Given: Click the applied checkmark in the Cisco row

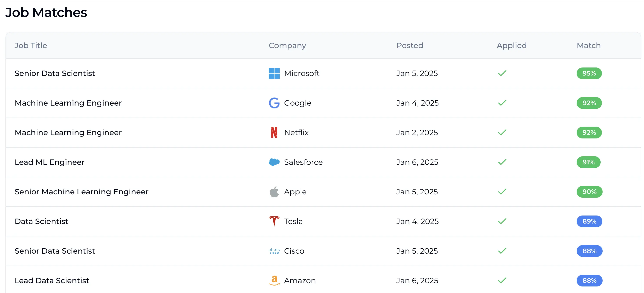Looking at the screenshot, I should click(502, 251).
